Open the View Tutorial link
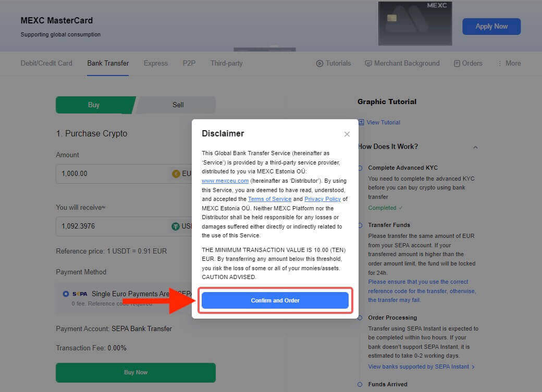 pos(384,122)
